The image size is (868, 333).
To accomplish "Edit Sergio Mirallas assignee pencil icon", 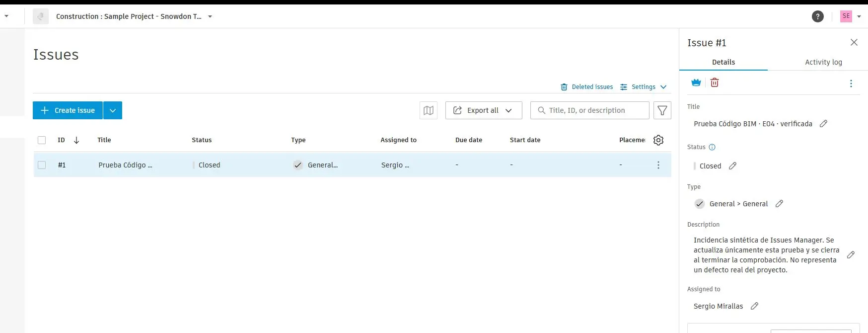I will (x=754, y=306).
